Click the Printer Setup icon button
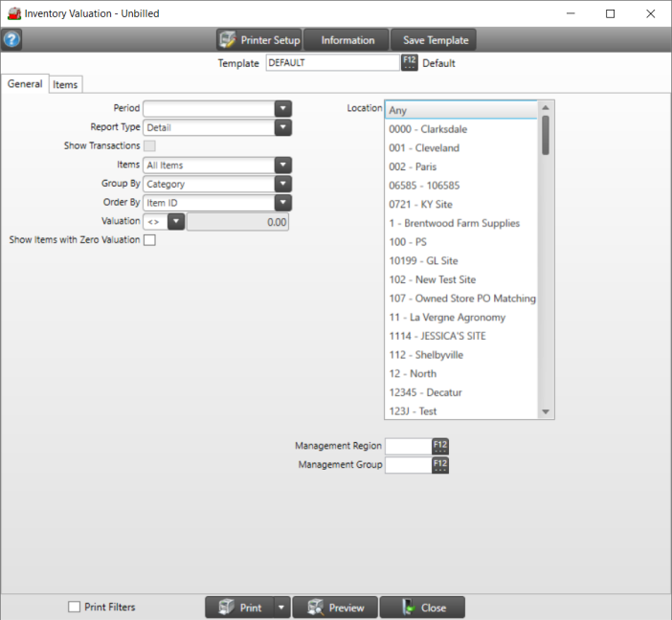 228,40
